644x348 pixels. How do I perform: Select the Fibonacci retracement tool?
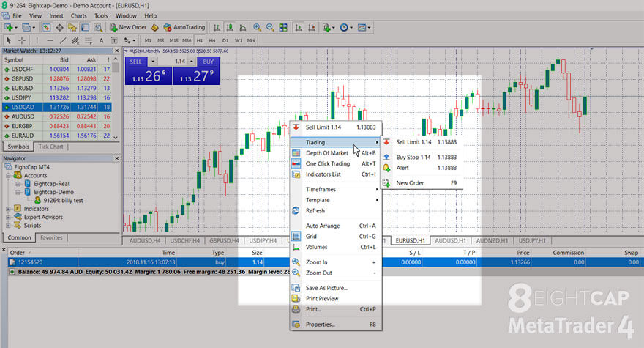click(x=89, y=40)
